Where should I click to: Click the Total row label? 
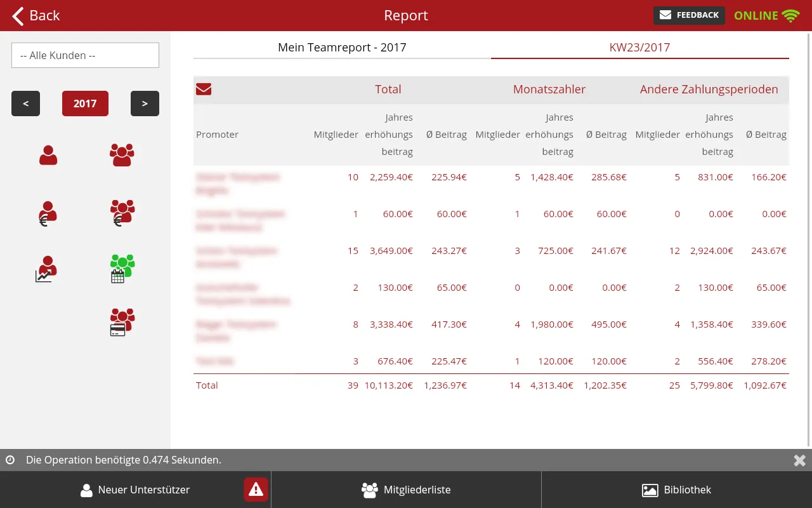tap(207, 385)
